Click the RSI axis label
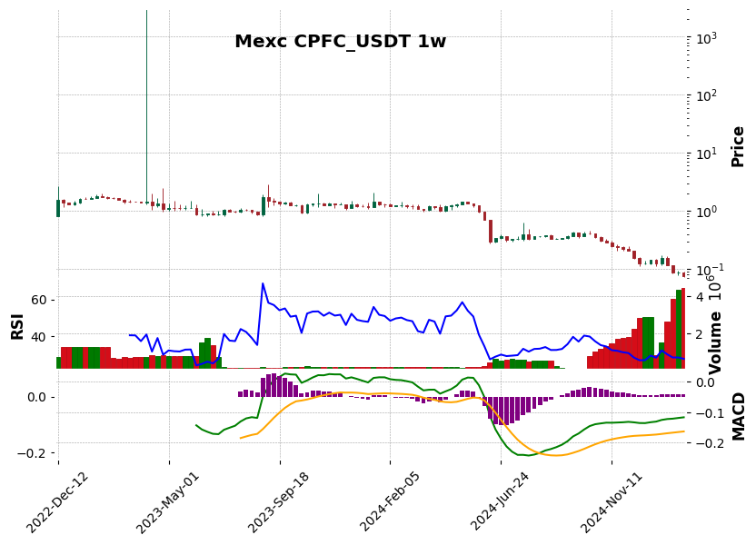 (x=17, y=327)
